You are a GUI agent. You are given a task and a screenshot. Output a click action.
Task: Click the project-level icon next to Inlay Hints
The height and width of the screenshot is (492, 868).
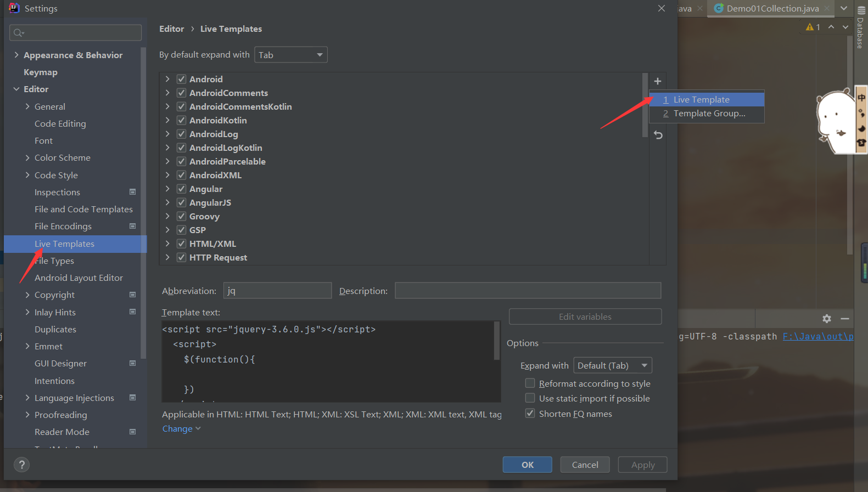click(x=132, y=312)
